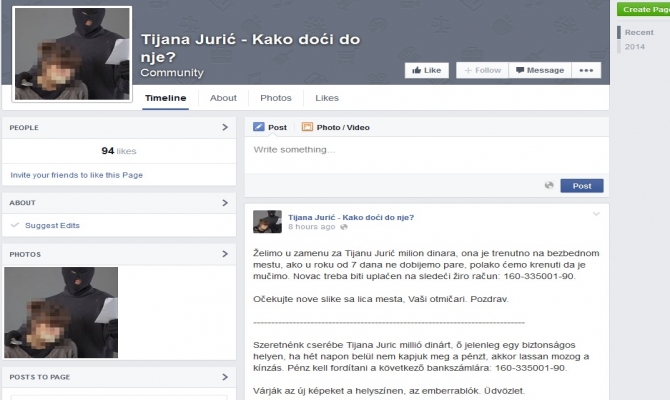Click Invite your friends to like this Page

(x=78, y=174)
